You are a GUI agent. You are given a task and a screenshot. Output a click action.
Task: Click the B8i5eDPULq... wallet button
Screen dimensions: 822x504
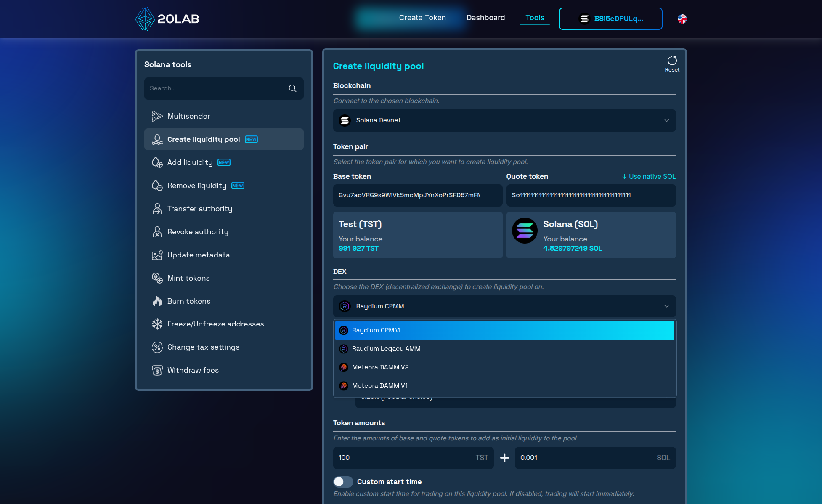click(x=610, y=19)
